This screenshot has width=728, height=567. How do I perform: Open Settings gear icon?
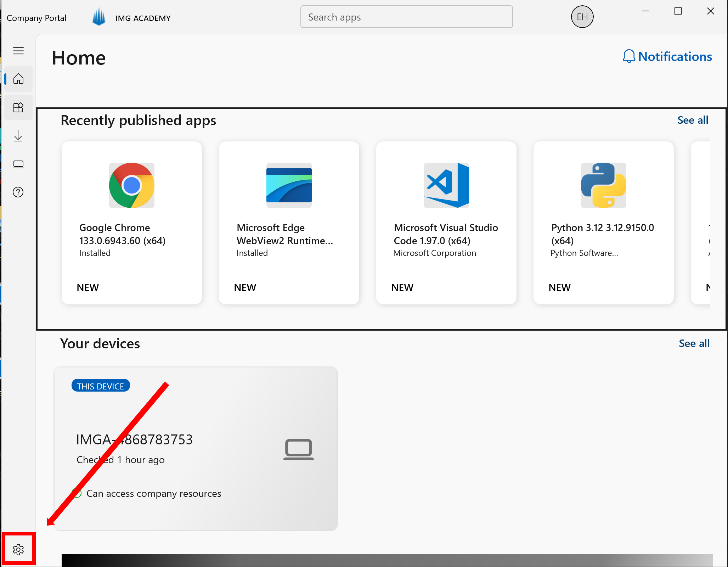pyautogui.click(x=18, y=549)
